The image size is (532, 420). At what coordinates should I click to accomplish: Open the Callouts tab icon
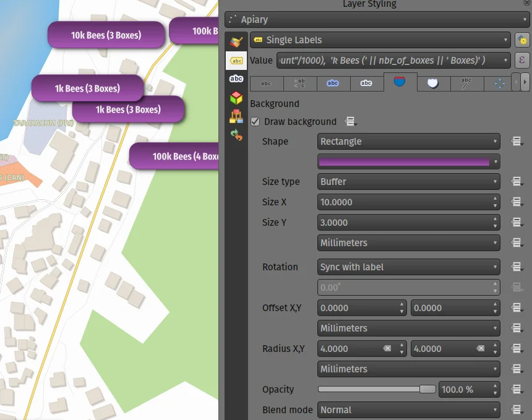tap(466, 83)
